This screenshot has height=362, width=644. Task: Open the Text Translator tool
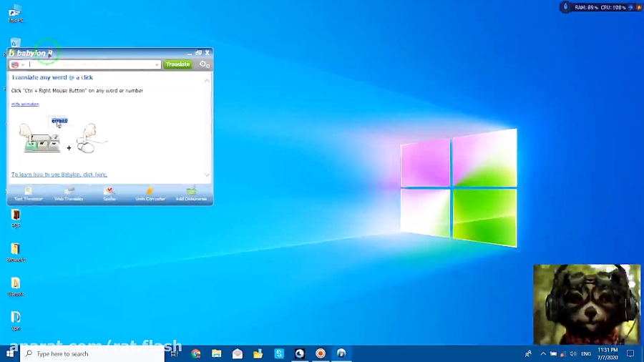[x=29, y=193]
